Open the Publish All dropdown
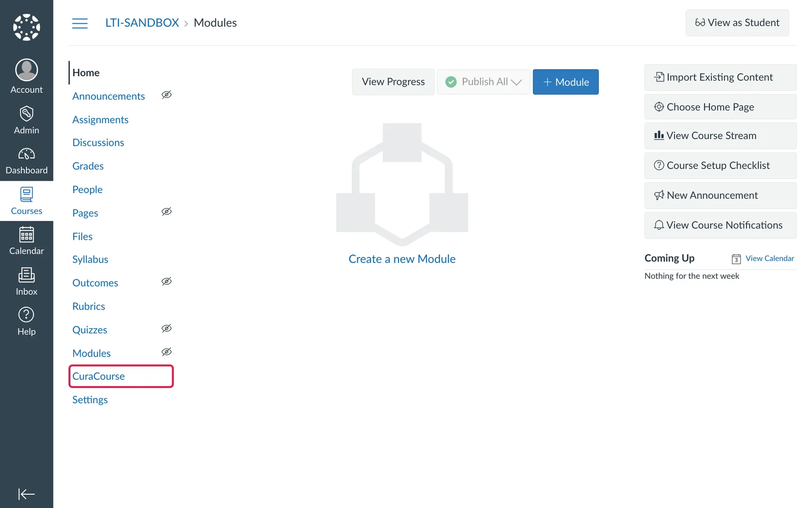 point(484,82)
